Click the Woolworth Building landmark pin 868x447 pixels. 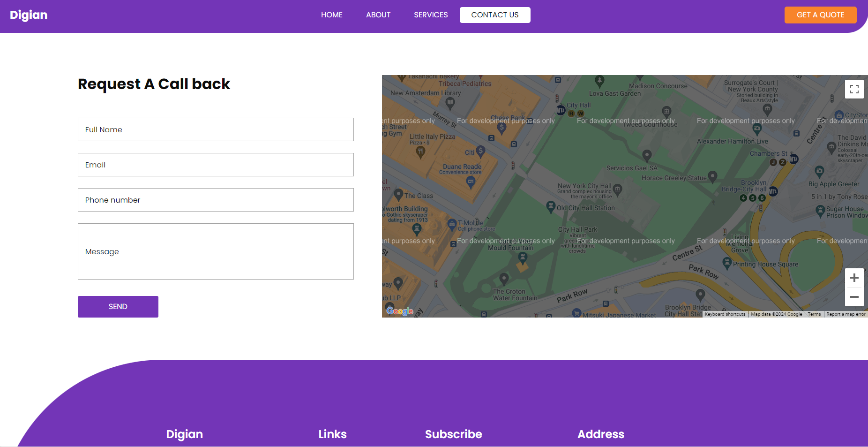point(417,229)
